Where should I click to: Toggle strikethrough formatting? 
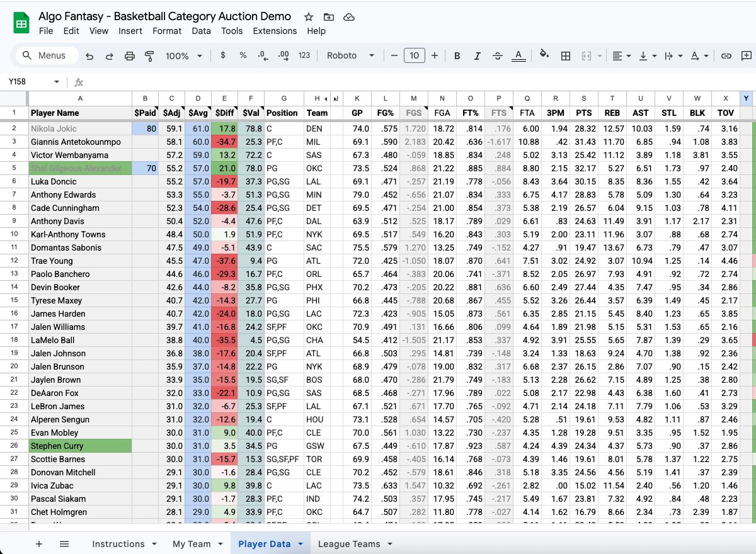click(498, 56)
